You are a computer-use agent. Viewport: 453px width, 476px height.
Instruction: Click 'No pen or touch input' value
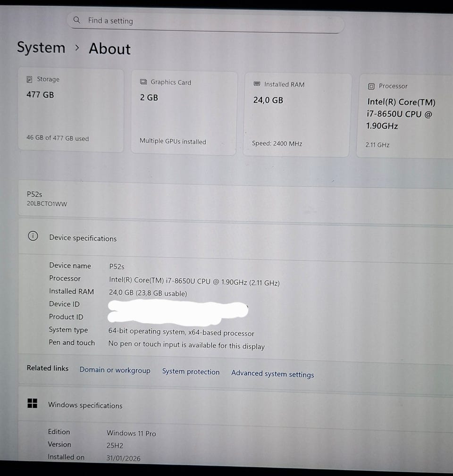[x=186, y=345]
